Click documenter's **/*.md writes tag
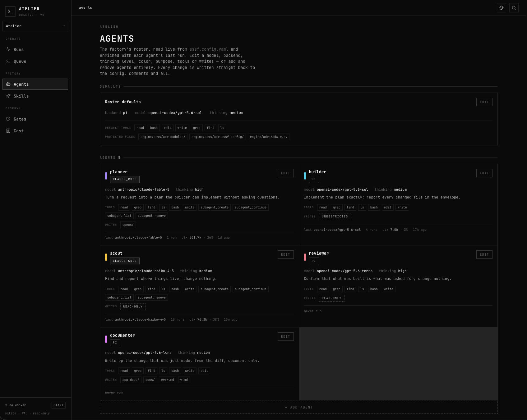This screenshot has width=527, height=420. (168, 380)
